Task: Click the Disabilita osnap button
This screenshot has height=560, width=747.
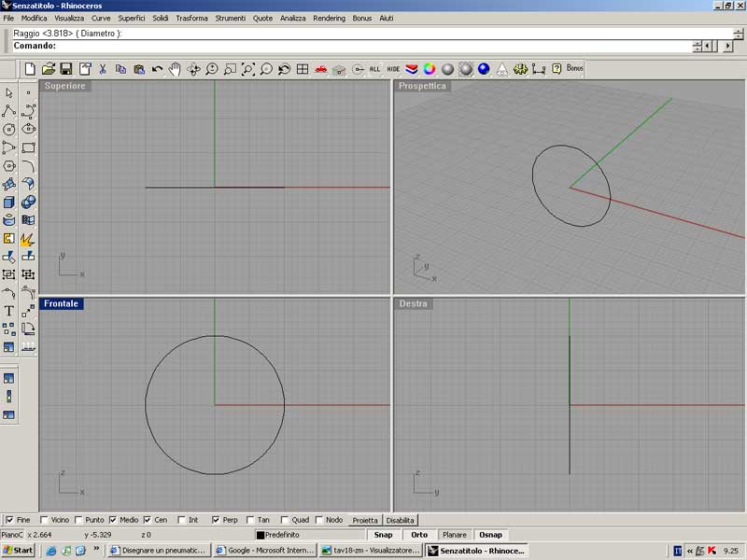Action: (x=401, y=520)
